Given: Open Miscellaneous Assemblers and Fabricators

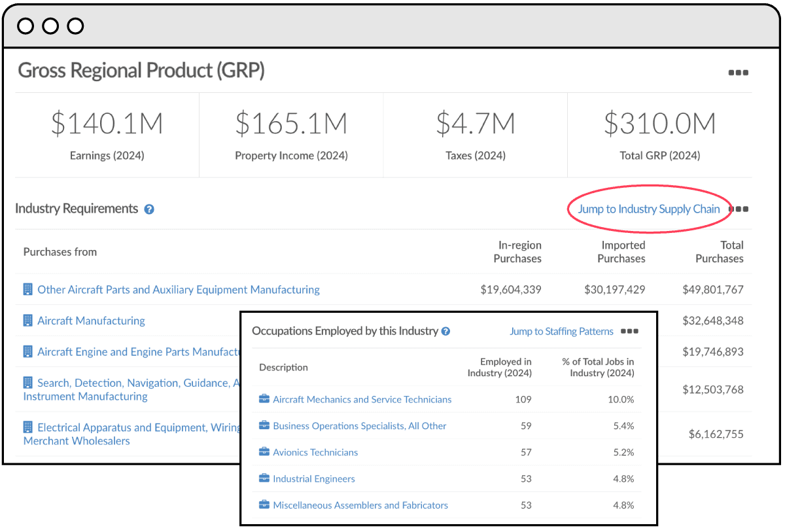Looking at the screenshot, I should pyautogui.click(x=360, y=505).
